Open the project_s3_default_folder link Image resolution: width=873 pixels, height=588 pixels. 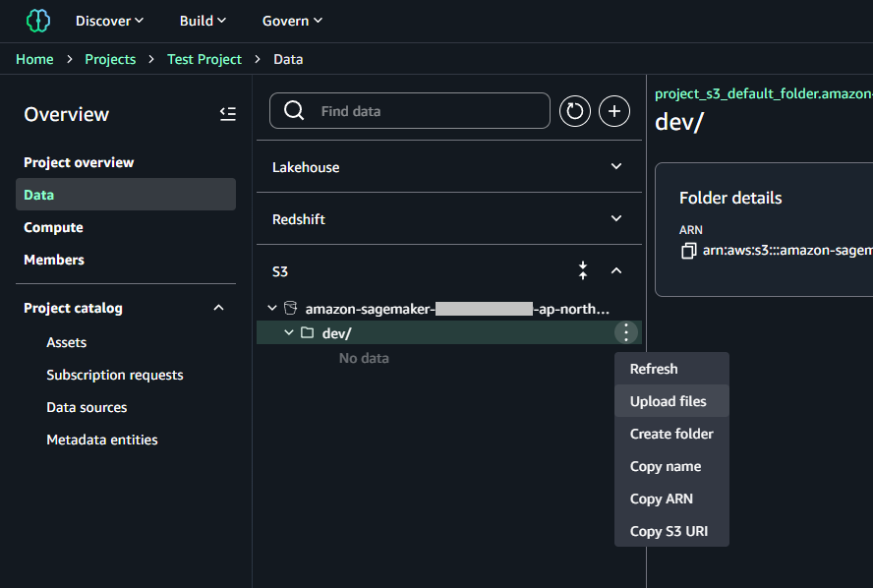pyautogui.click(x=764, y=93)
